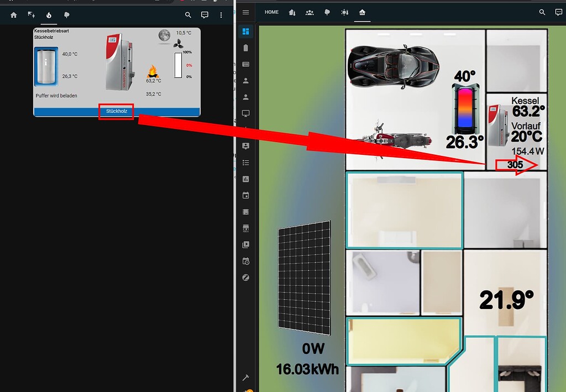Open the Media player icon in sidebar
566x392 pixels.
(x=246, y=245)
